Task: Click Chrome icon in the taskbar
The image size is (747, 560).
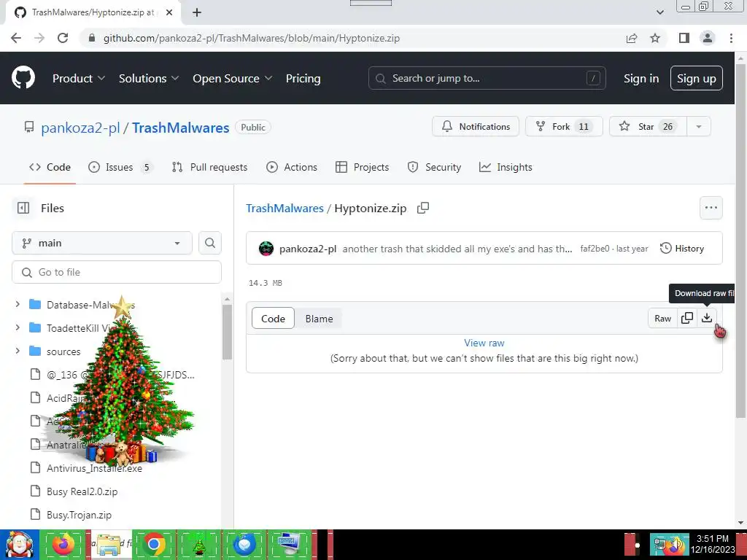Action: tap(153, 544)
